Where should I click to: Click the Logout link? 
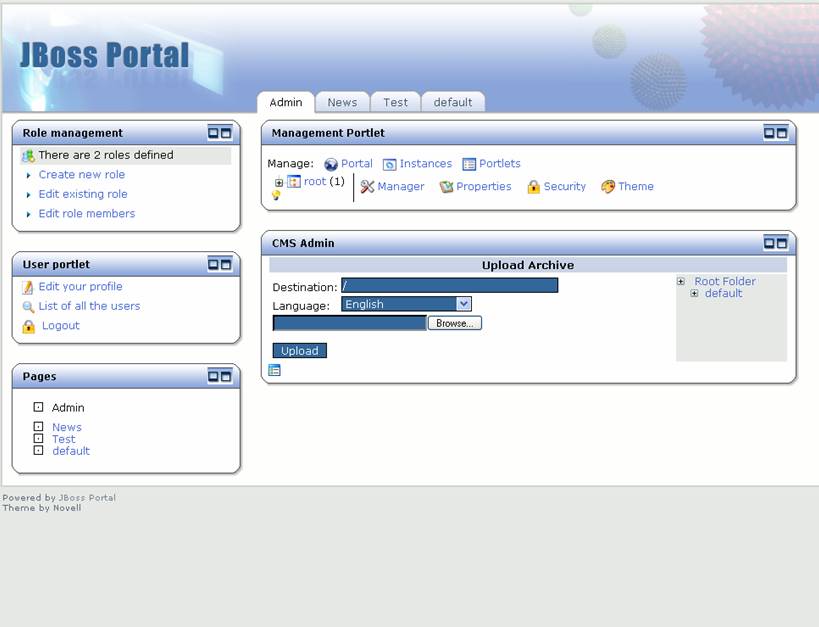click(61, 326)
